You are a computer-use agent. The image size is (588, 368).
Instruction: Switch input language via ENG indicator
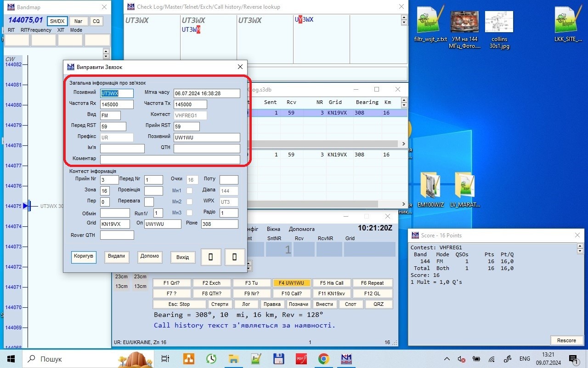pyautogui.click(x=525, y=359)
